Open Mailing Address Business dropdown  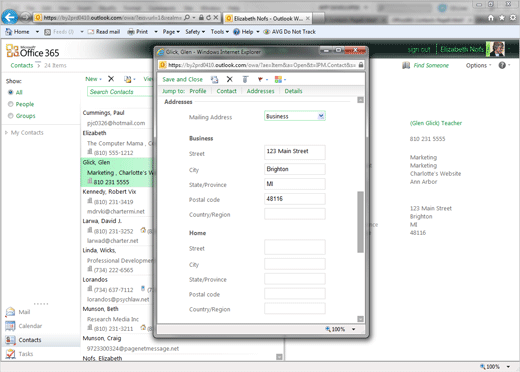pyautogui.click(x=321, y=116)
